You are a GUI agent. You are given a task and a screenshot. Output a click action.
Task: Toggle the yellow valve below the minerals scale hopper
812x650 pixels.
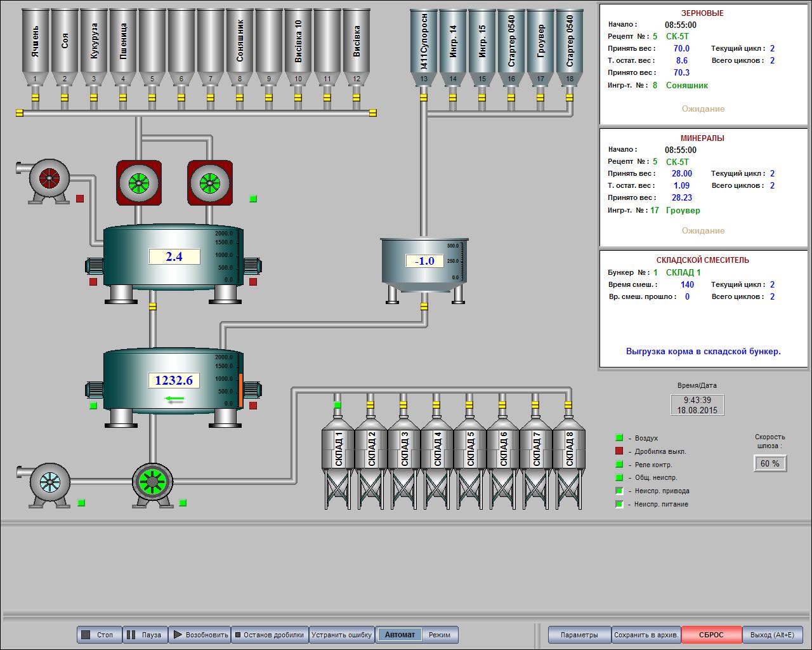tap(424, 307)
